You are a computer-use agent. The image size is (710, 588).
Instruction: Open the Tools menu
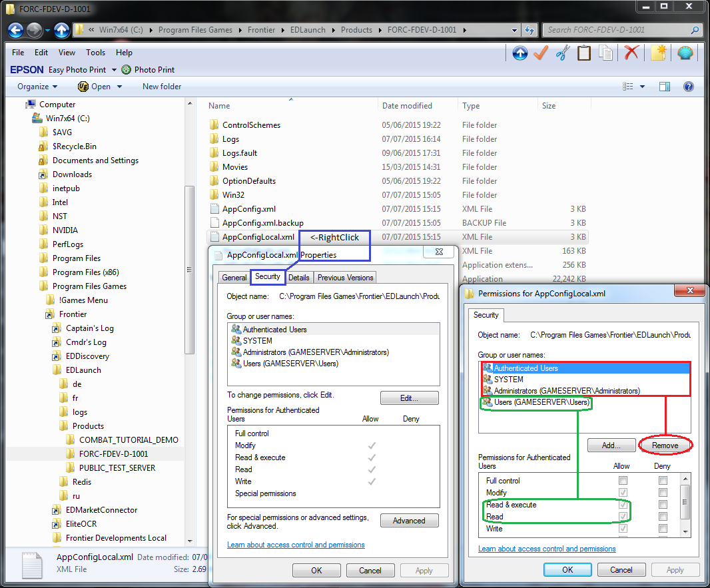point(95,53)
